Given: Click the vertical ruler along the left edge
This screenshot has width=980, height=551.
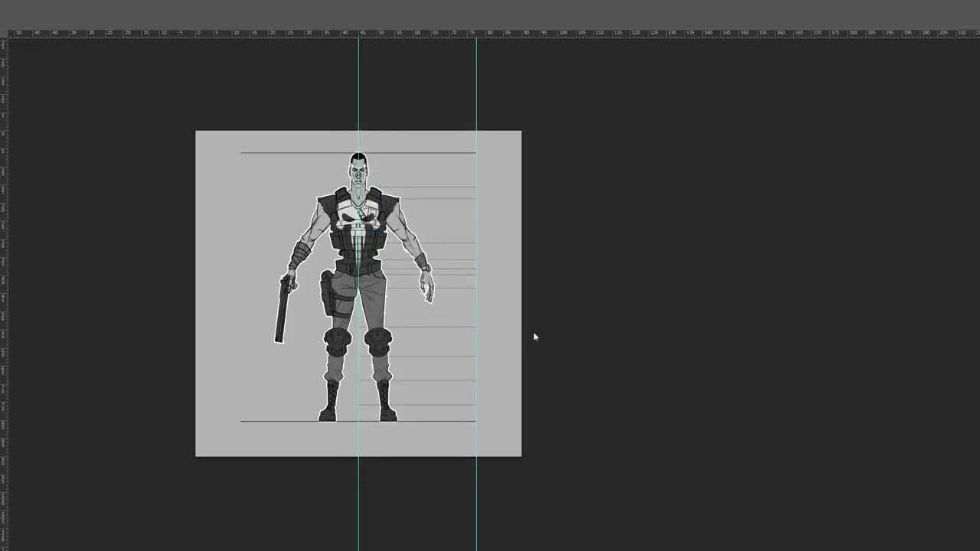Looking at the screenshot, I should click(4, 294).
